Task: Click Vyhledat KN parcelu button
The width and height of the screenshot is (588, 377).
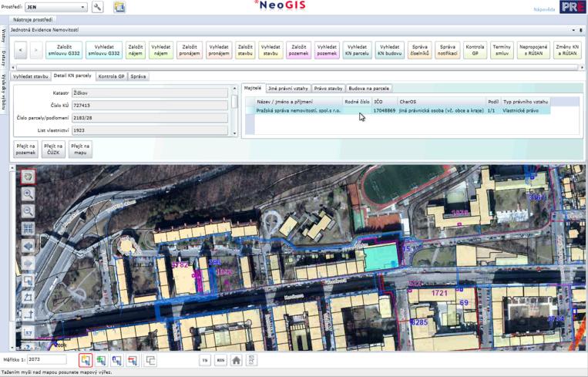Action: point(357,50)
